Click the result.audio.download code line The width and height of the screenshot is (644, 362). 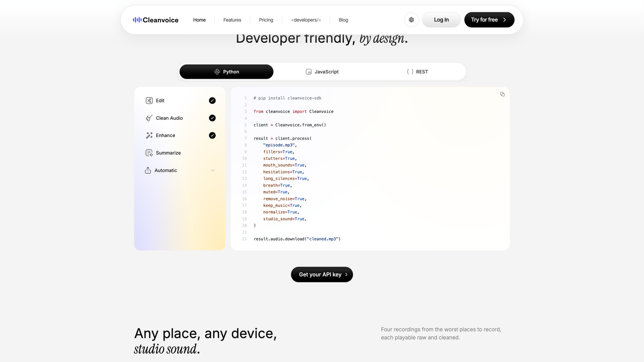pyautogui.click(x=297, y=239)
